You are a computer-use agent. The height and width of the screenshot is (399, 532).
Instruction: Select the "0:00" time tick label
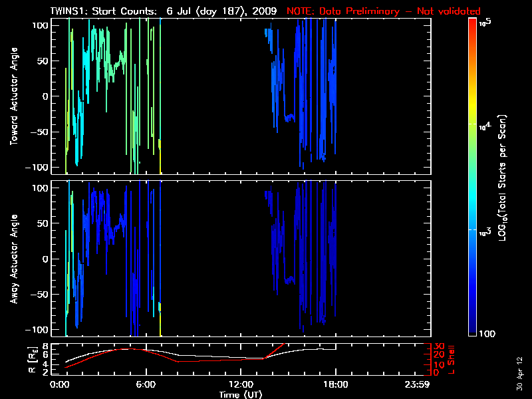tap(60, 384)
